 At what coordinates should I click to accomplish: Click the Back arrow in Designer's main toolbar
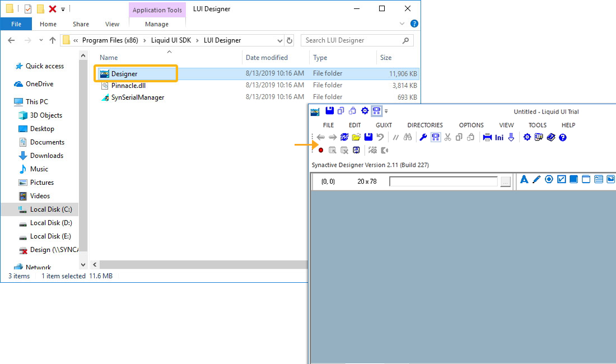(x=320, y=137)
